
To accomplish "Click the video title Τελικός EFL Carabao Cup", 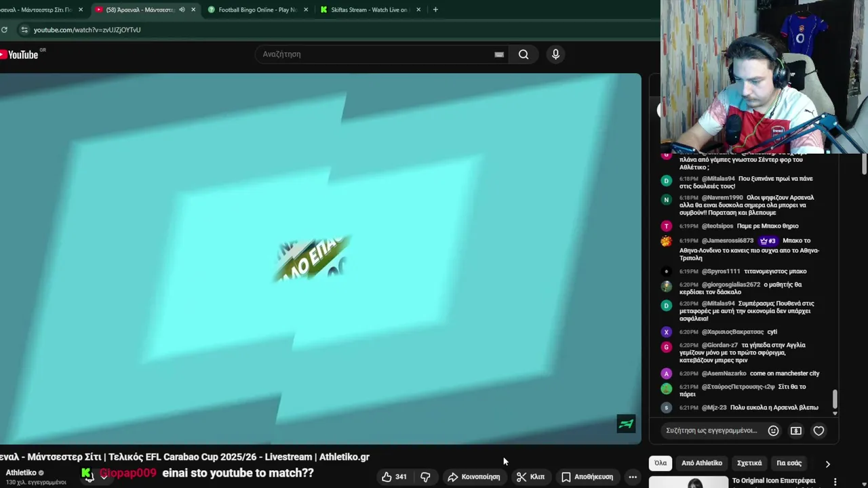I will [x=184, y=457].
